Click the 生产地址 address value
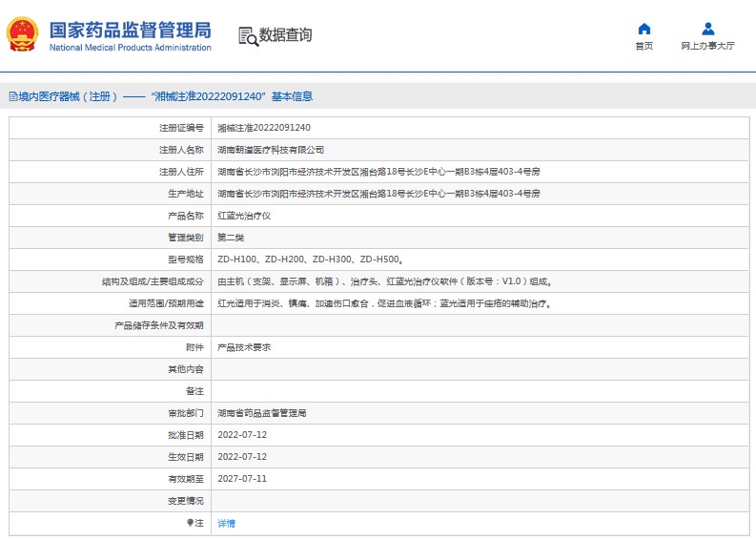 [x=378, y=194]
